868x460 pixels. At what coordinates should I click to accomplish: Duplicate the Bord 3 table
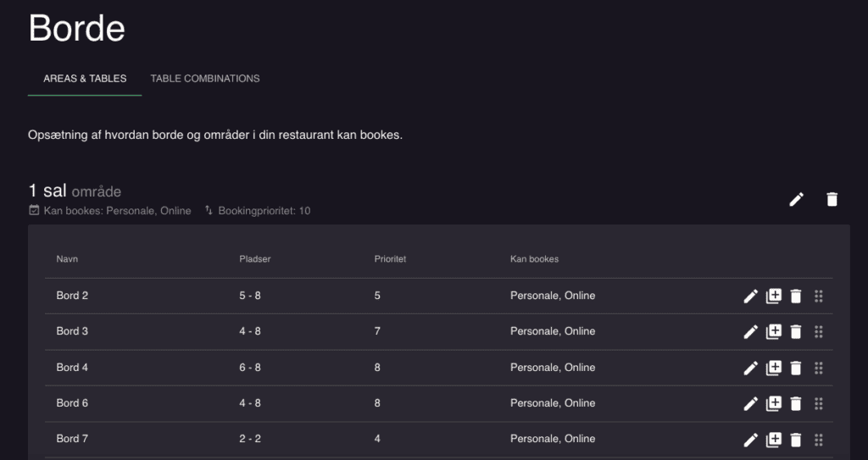click(773, 331)
